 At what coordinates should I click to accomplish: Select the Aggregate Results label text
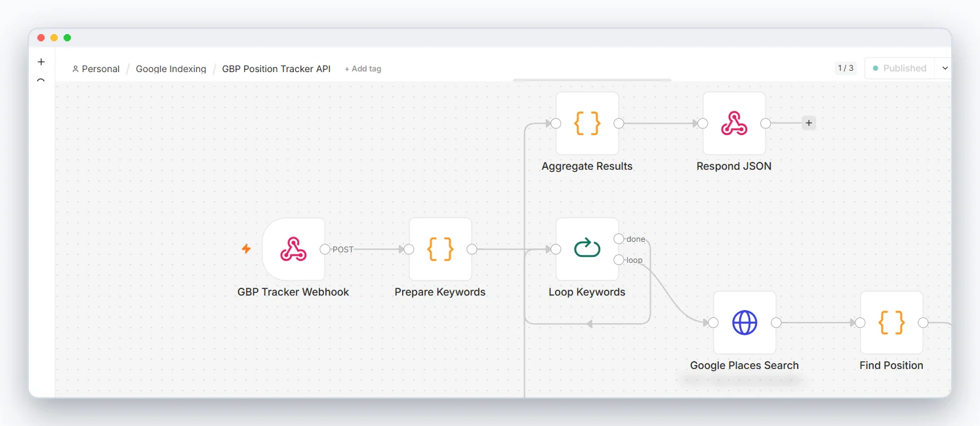click(x=587, y=166)
